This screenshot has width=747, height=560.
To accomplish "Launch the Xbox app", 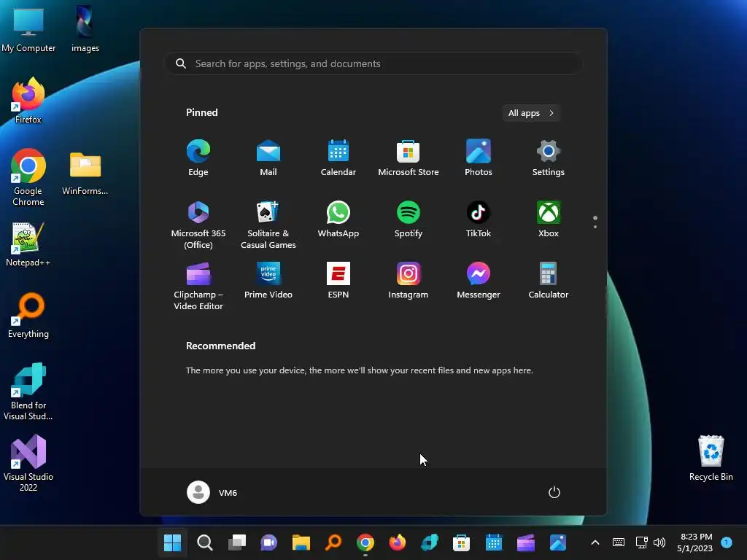I will click(x=549, y=219).
